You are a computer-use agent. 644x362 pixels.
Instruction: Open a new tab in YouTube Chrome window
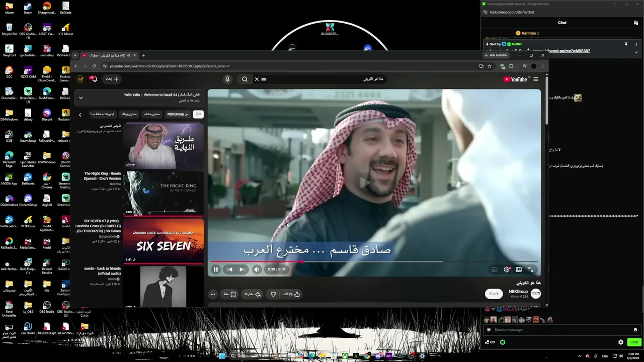(x=143, y=55)
